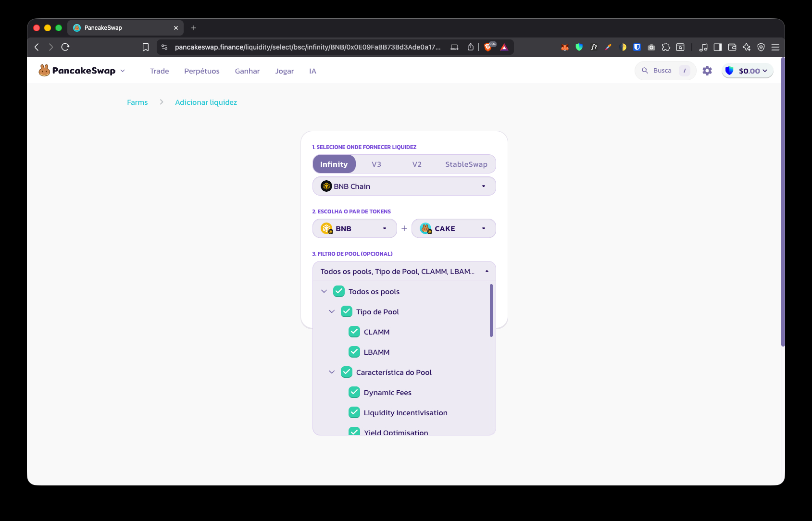The height and width of the screenshot is (521, 812).
Task: Switch to the V3 tab
Action: point(376,164)
